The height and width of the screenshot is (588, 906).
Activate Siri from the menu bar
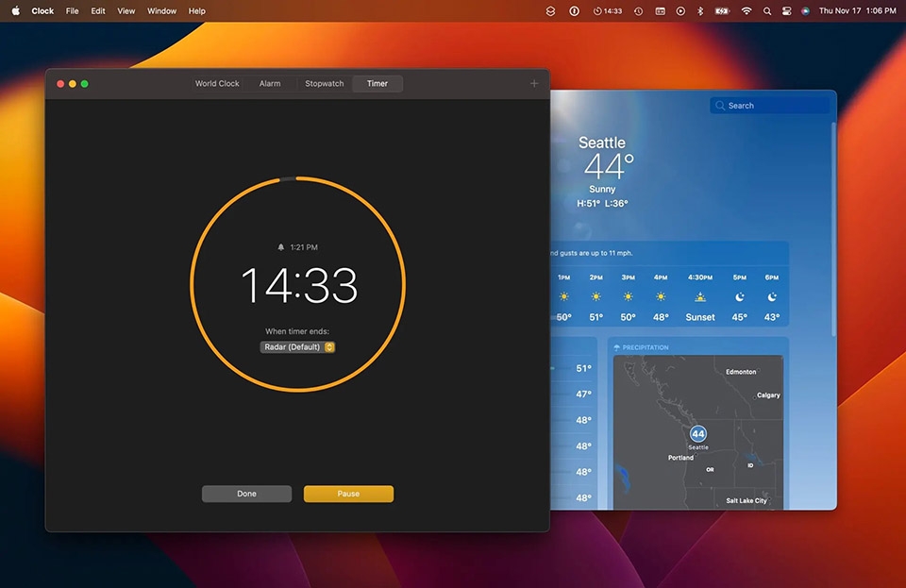coord(806,11)
